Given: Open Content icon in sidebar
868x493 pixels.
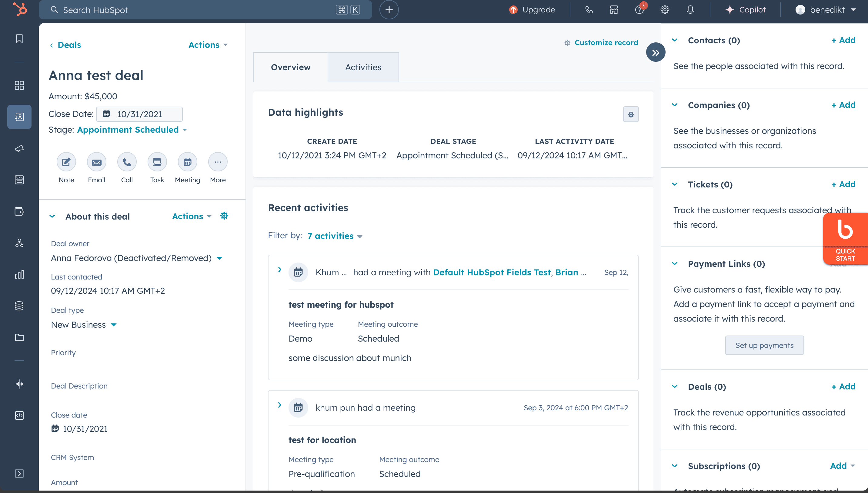Looking at the screenshot, I should [19, 180].
